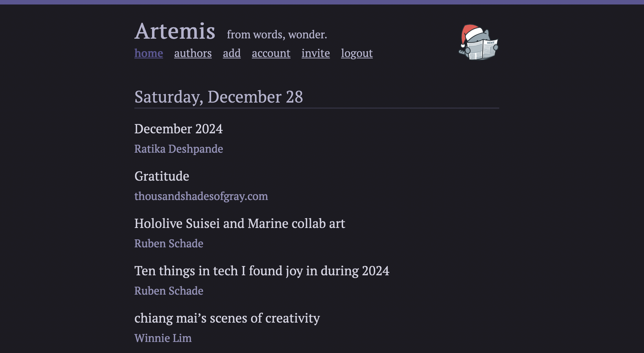Go to the authors page
This screenshot has height=353, width=644.
click(193, 54)
